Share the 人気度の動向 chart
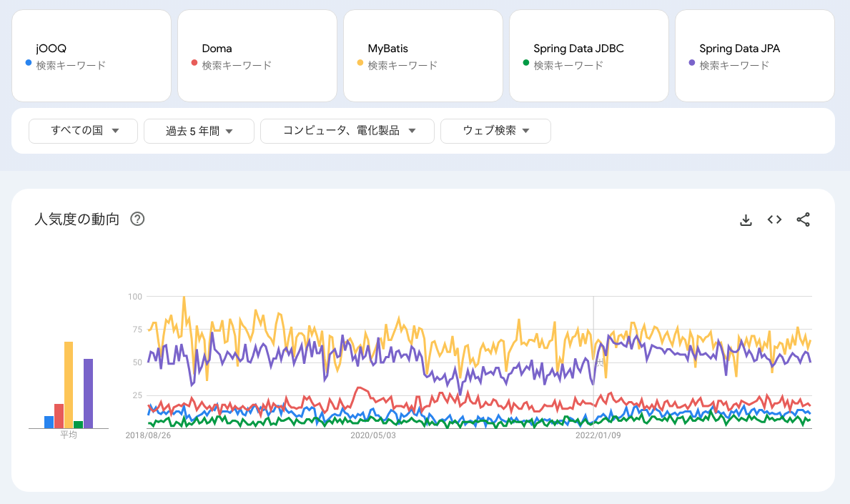Image resolution: width=850 pixels, height=504 pixels. [x=804, y=219]
